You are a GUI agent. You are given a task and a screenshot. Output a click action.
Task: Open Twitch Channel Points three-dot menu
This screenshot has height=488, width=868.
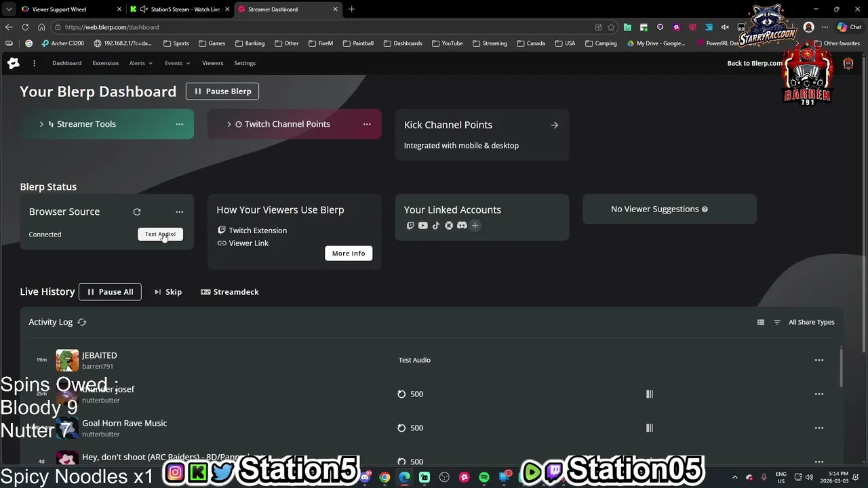[367, 124]
